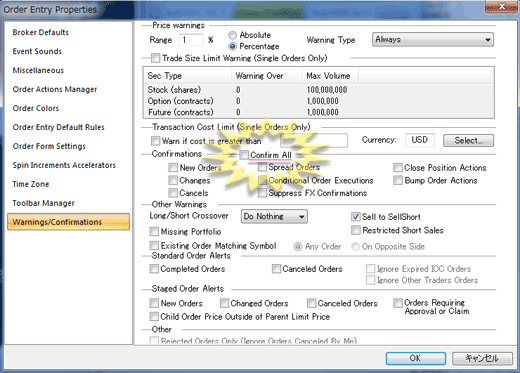Image resolution: width=520 pixels, height=373 pixels.
Task: Select Stock (shares) table row
Action: (x=318, y=90)
